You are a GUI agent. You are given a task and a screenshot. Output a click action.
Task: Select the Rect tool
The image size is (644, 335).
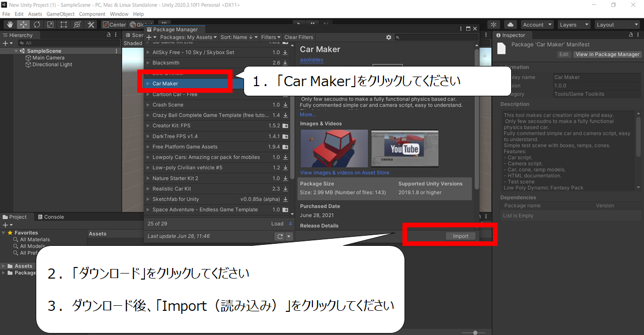(64, 25)
